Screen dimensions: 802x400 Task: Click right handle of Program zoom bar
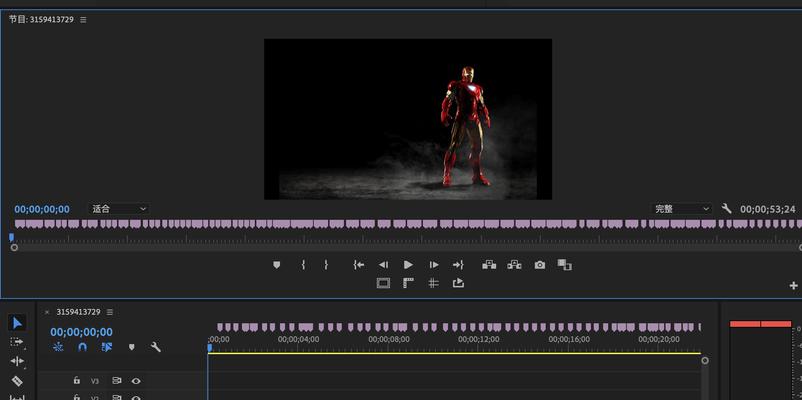pyautogui.click(x=799, y=248)
